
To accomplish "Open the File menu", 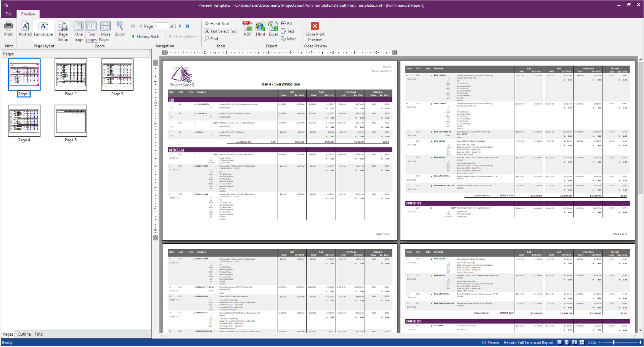I will point(8,14).
